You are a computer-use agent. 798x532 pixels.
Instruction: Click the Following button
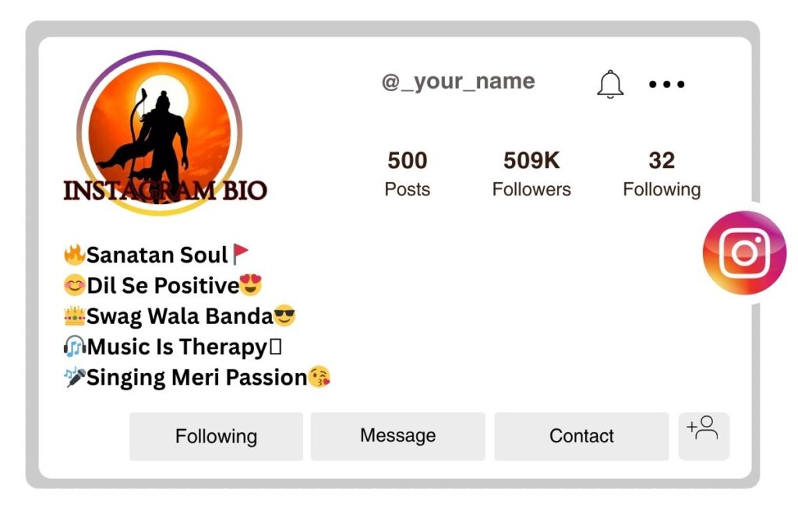216,436
